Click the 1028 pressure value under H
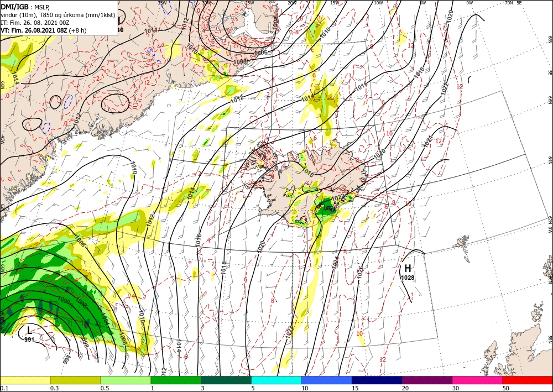 408,278
